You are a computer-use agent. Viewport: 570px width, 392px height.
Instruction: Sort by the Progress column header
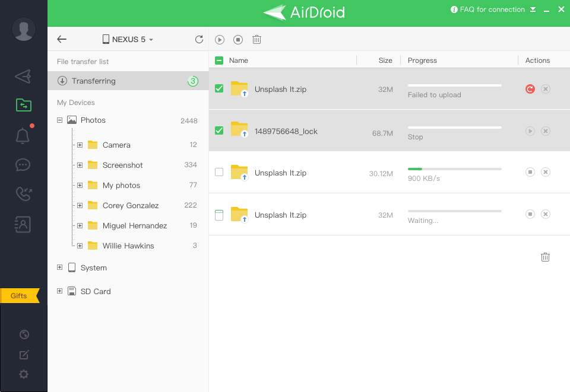click(x=422, y=60)
